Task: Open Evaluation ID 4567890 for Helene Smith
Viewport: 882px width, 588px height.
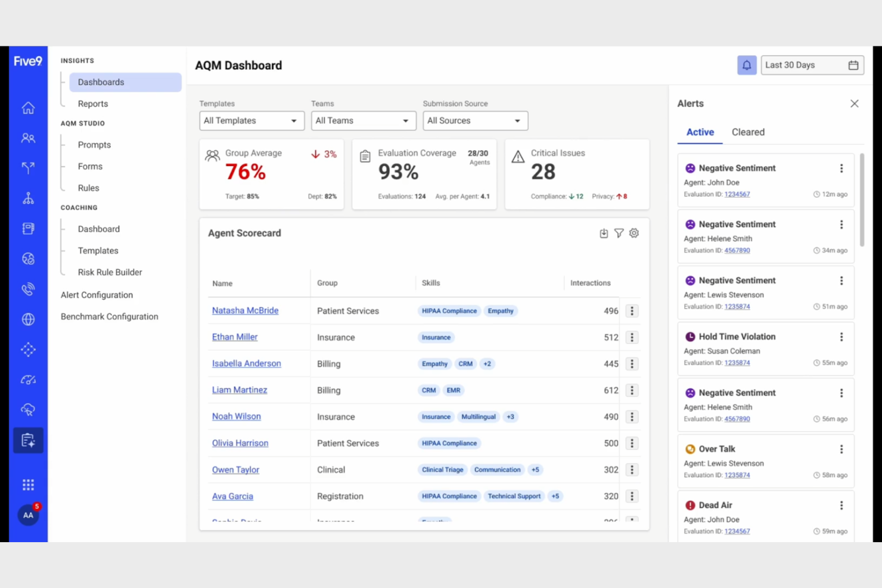Action: [737, 250]
